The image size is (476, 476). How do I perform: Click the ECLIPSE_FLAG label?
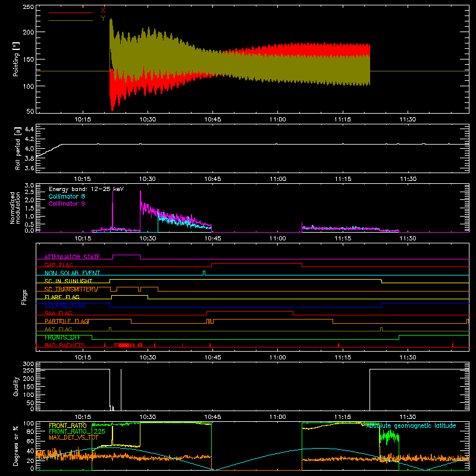click(65, 305)
